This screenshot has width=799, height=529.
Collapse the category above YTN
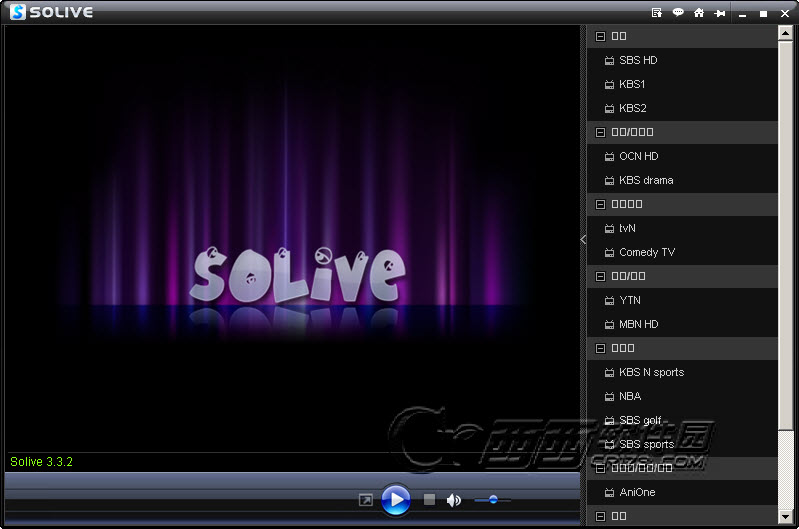coord(600,276)
